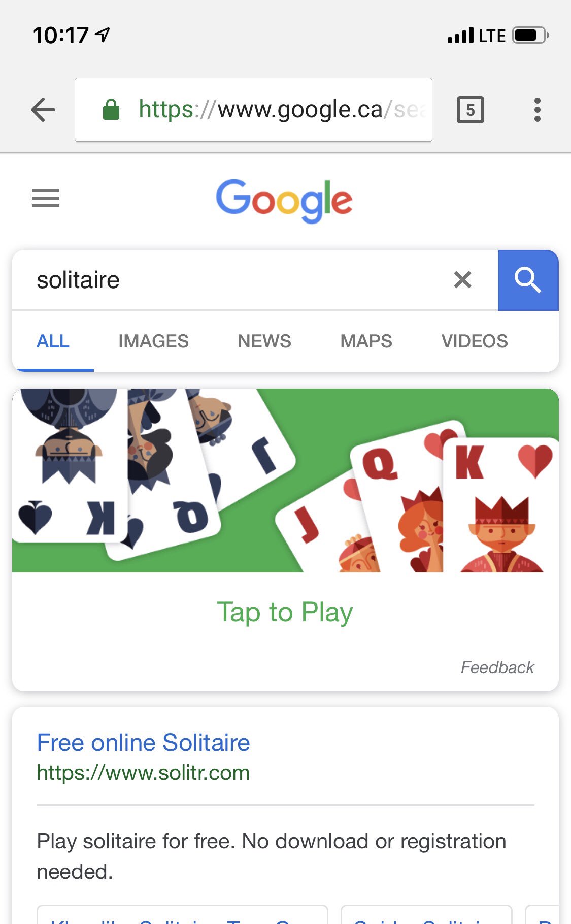571x924 pixels.
Task: Tap the solitaire cards game banner
Action: pos(285,481)
